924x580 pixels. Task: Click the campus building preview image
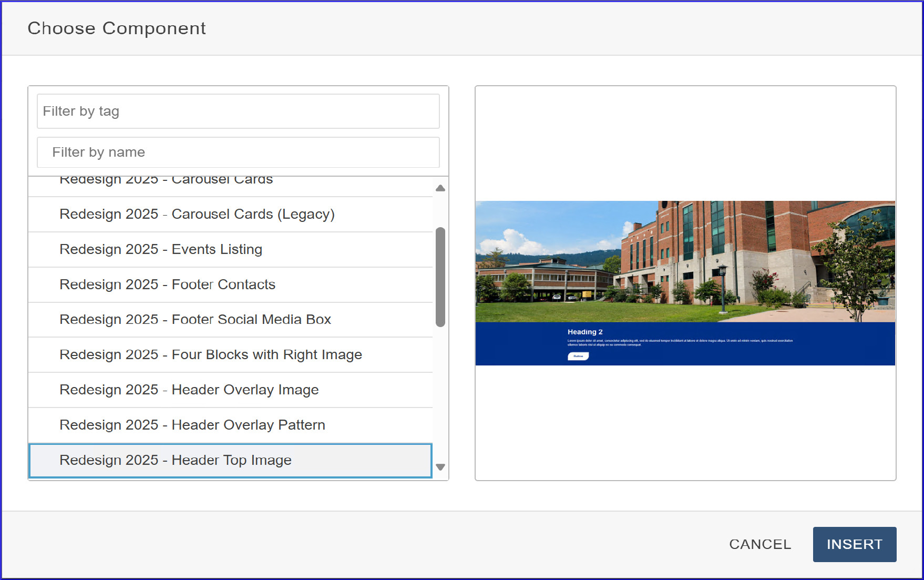pos(685,261)
